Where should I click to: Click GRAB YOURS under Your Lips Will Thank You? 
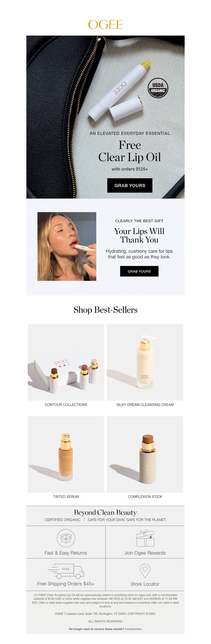point(139,271)
